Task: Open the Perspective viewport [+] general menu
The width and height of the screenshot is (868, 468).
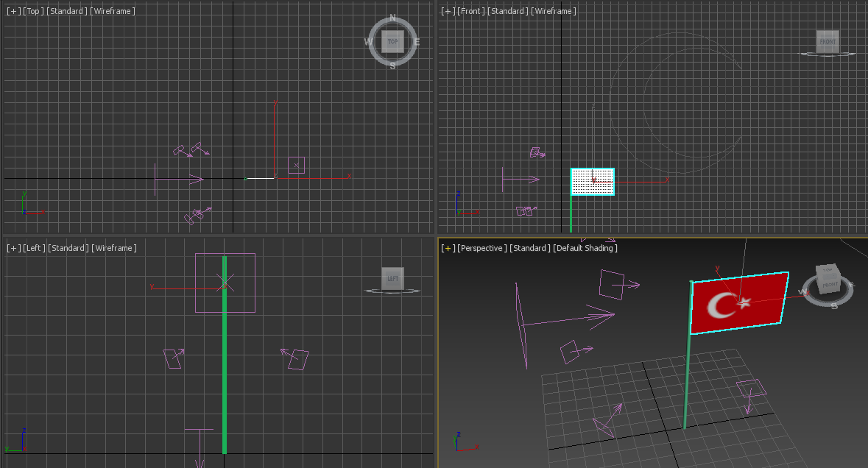Action: tap(448, 248)
